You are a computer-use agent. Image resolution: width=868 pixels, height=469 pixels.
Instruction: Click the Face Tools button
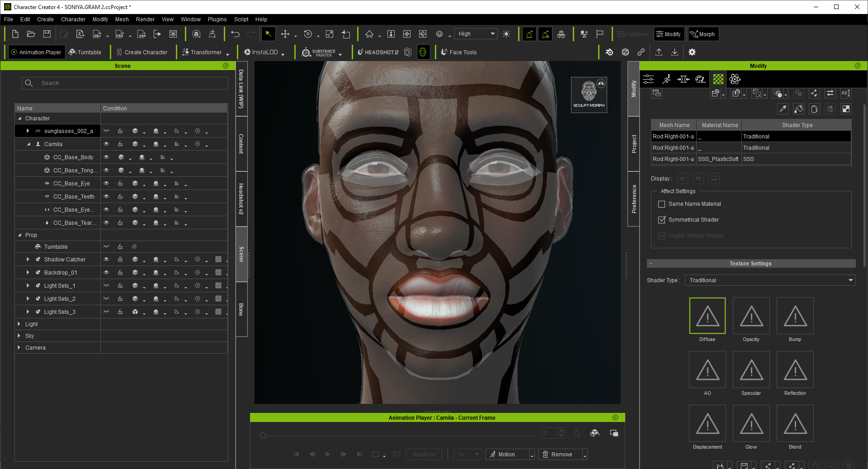point(458,52)
